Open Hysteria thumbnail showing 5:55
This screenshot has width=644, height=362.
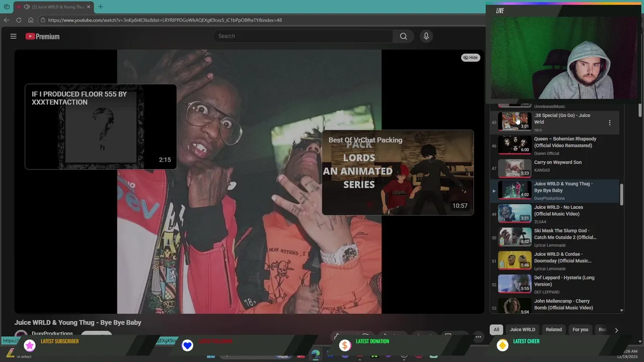(515, 284)
